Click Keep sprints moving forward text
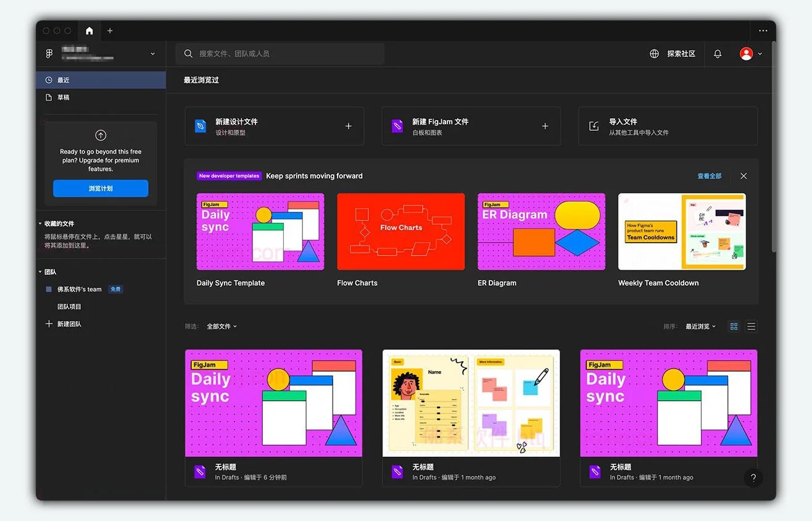The image size is (812, 521). tap(315, 176)
